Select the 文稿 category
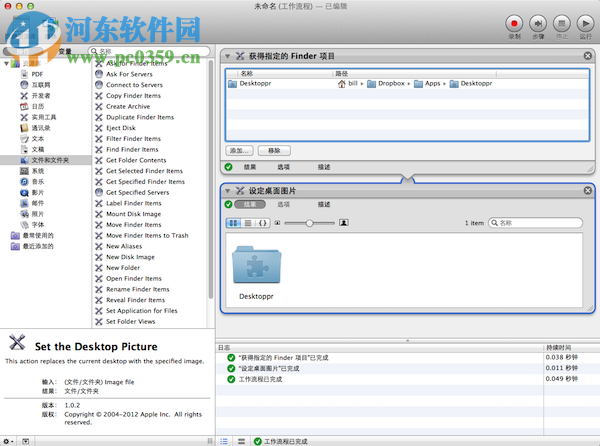This screenshot has height=446, width=600. click(32, 149)
